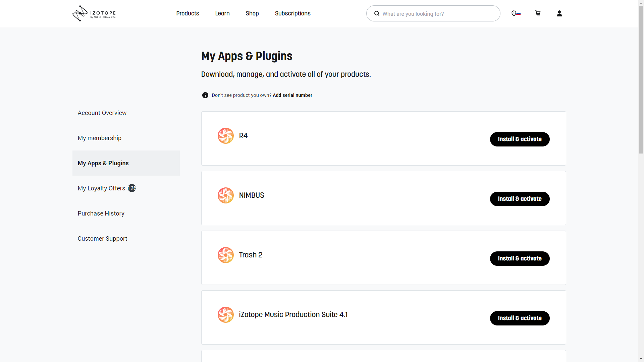The height and width of the screenshot is (362, 644).
Task: Open the shopping cart icon
Action: click(538, 13)
